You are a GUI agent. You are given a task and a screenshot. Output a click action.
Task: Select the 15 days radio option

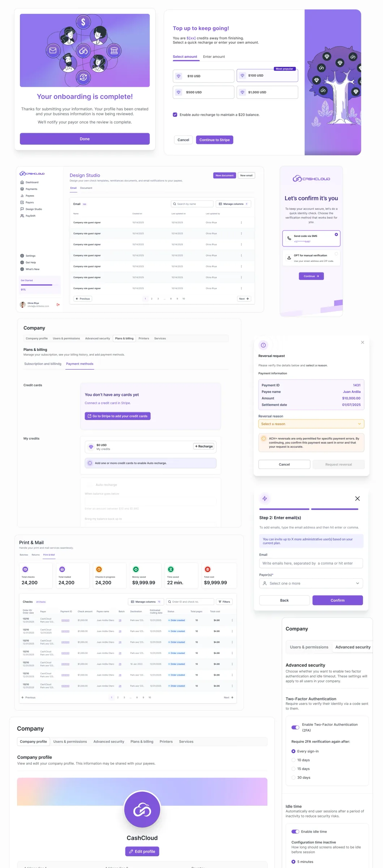pos(293,769)
